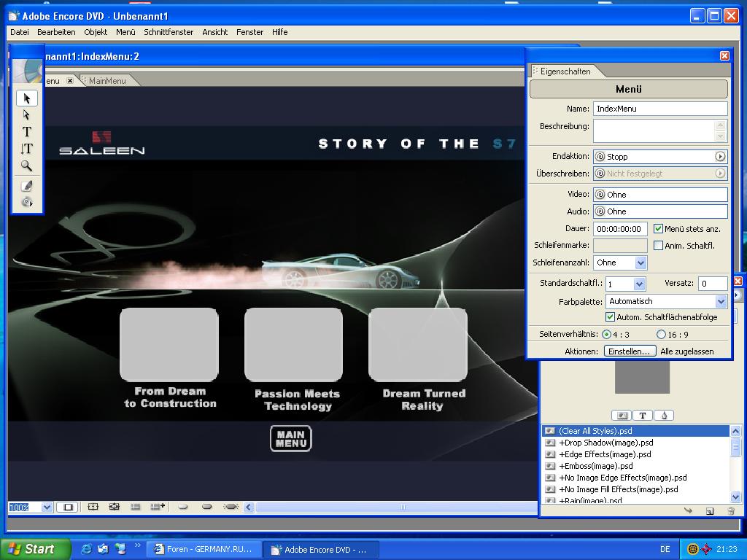Click library list scroll down arrow
Viewport: 747px width, 560px height.
735,497
